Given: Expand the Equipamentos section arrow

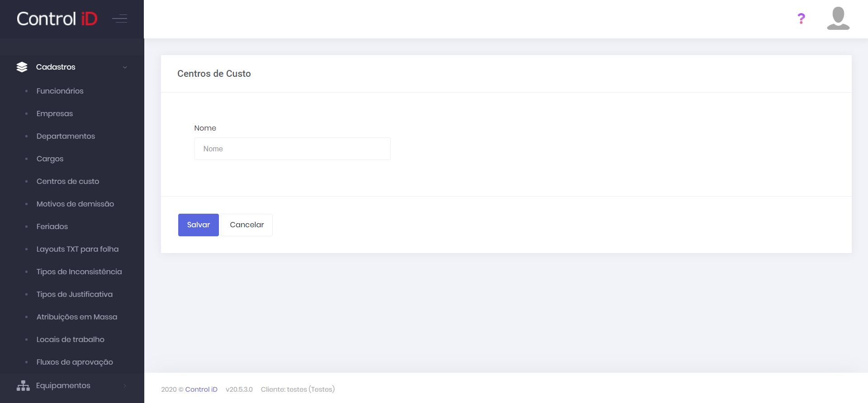Looking at the screenshot, I should coord(125,386).
